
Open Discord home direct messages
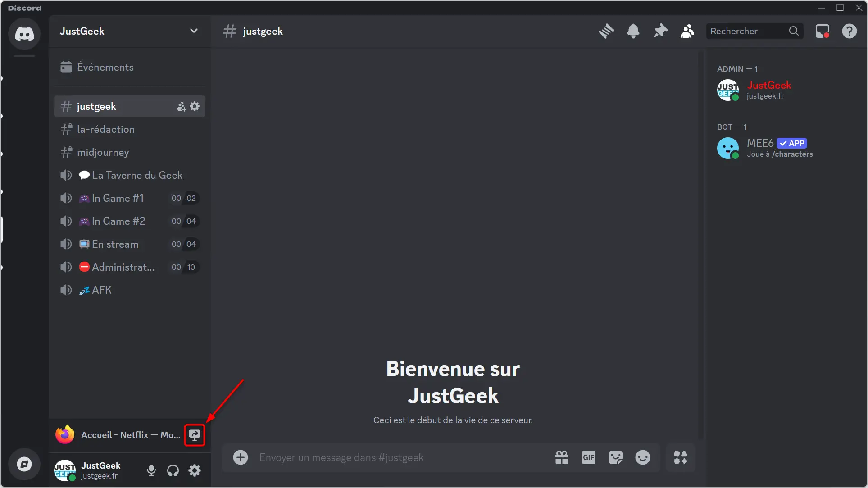[x=24, y=34]
